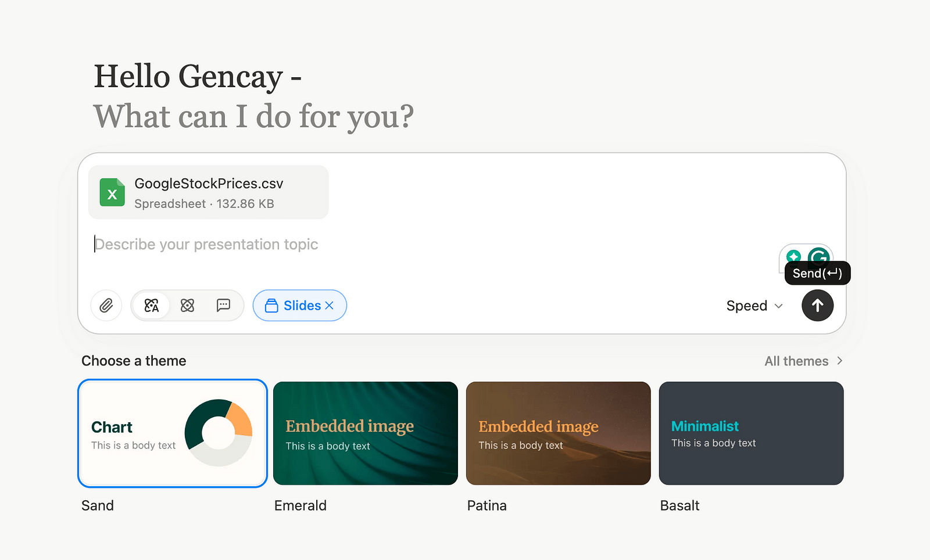
Task: Select the Basalt theme thumbnail
Action: click(751, 433)
